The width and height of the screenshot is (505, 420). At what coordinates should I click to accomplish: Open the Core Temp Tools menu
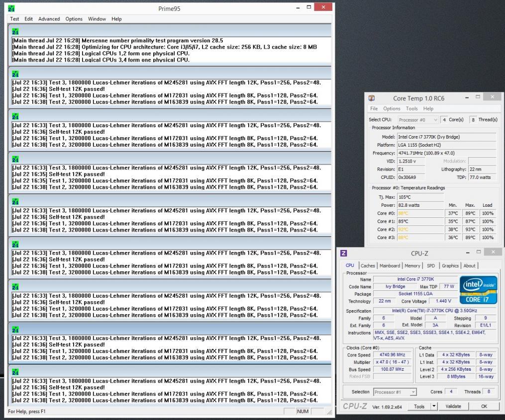point(411,108)
